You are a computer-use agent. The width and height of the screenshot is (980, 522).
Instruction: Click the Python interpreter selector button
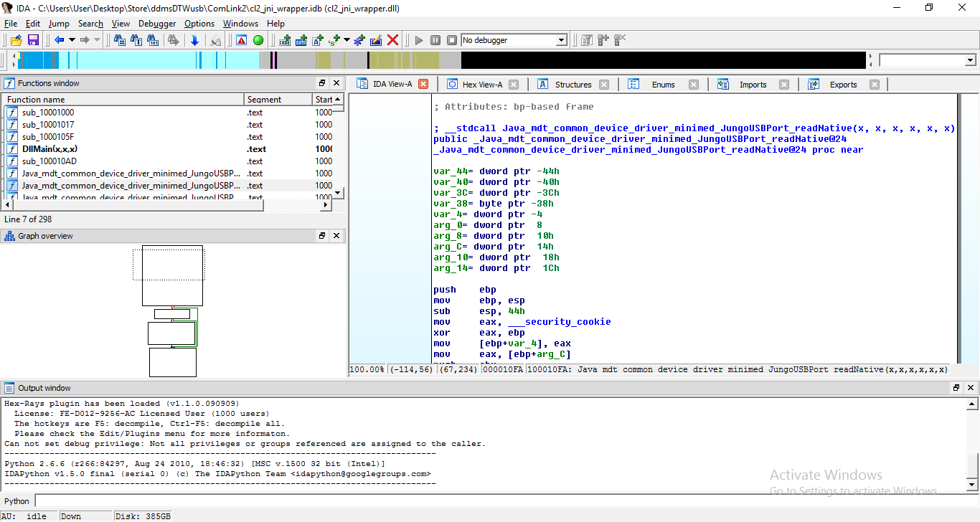click(17, 500)
